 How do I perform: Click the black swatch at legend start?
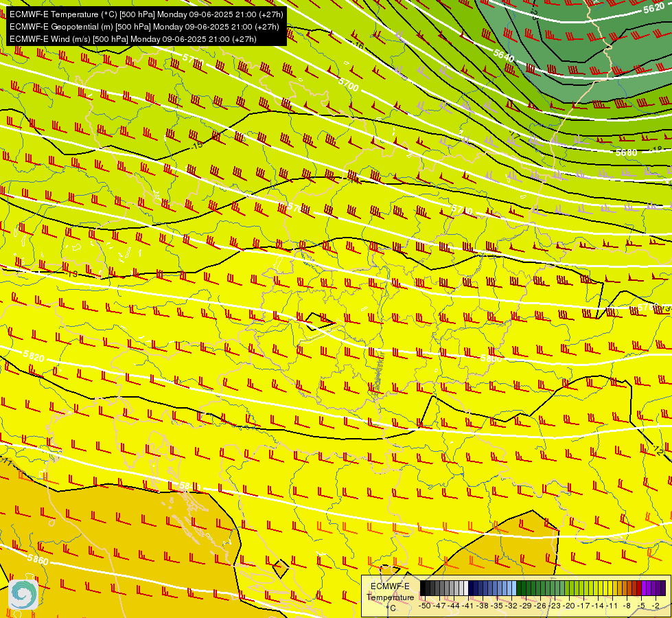point(423,588)
